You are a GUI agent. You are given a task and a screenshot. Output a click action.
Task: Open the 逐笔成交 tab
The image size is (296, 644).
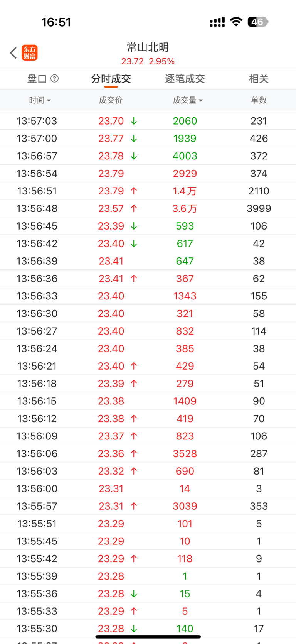(x=185, y=79)
